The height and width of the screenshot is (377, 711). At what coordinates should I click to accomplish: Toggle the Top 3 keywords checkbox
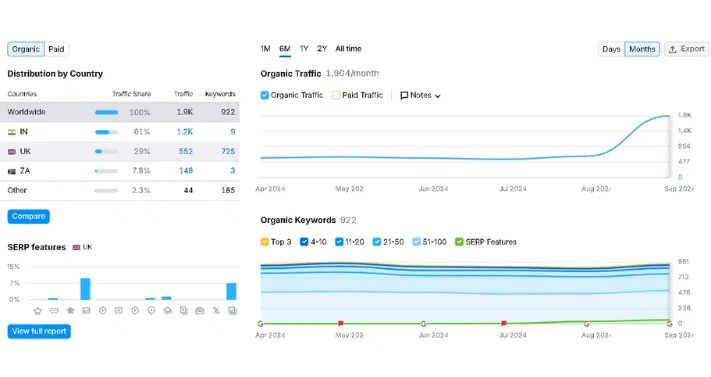pyautogui.click(x=265, y=242)
